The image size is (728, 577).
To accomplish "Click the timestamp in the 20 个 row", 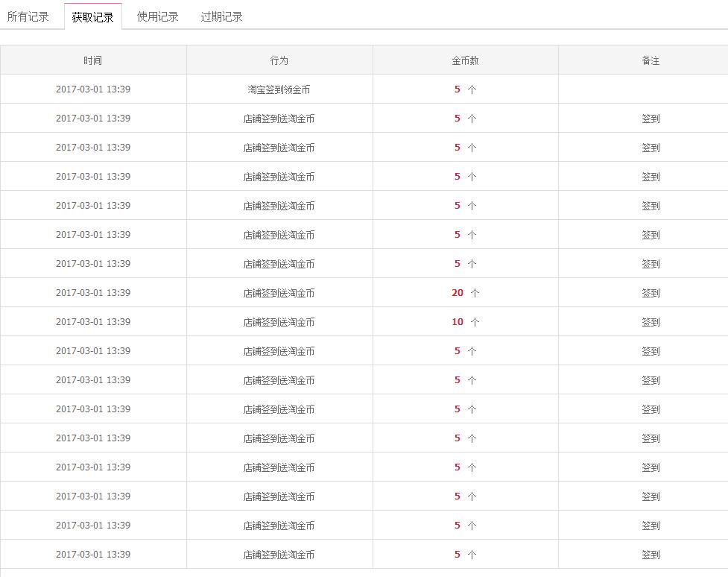I will 93,293.
